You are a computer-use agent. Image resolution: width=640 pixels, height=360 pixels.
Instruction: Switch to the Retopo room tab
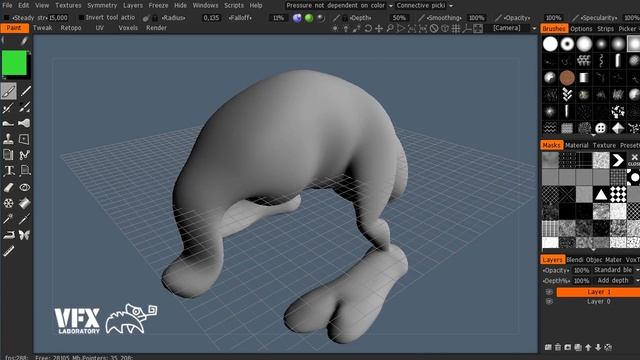71,28
